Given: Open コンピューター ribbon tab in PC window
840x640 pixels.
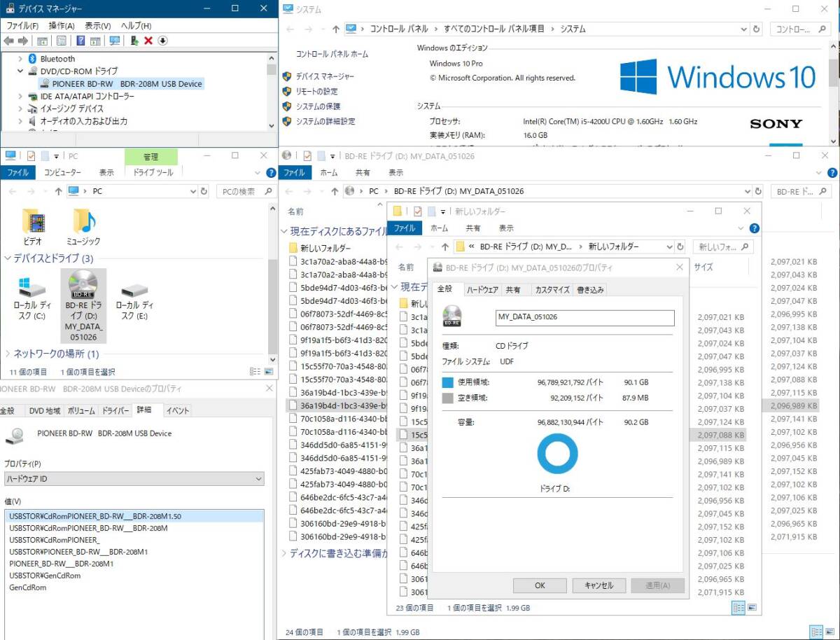Looking at the screenshot, I should pyautogui.click(x=62, y=172).
